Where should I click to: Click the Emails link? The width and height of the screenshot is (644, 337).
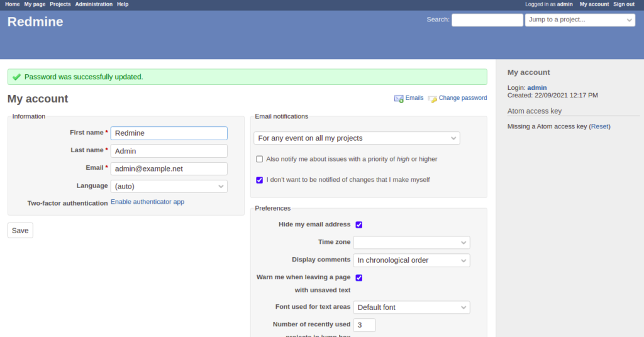click(414, 97)
